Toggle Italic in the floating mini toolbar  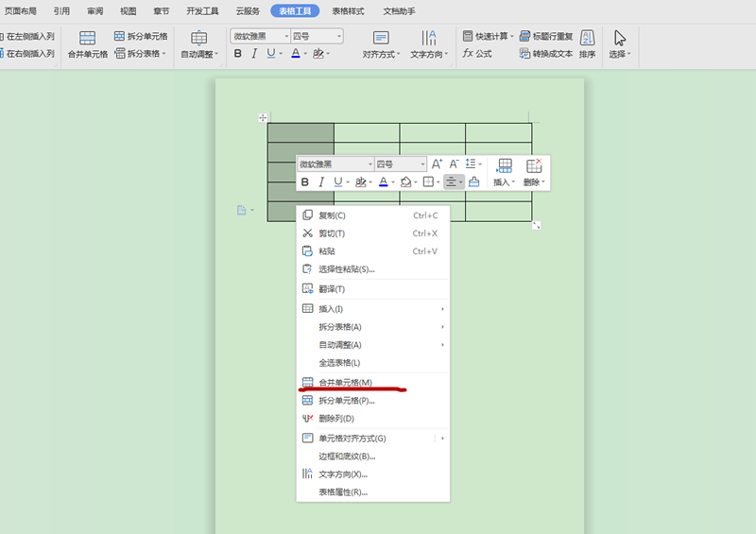click(x=321, y=181)
